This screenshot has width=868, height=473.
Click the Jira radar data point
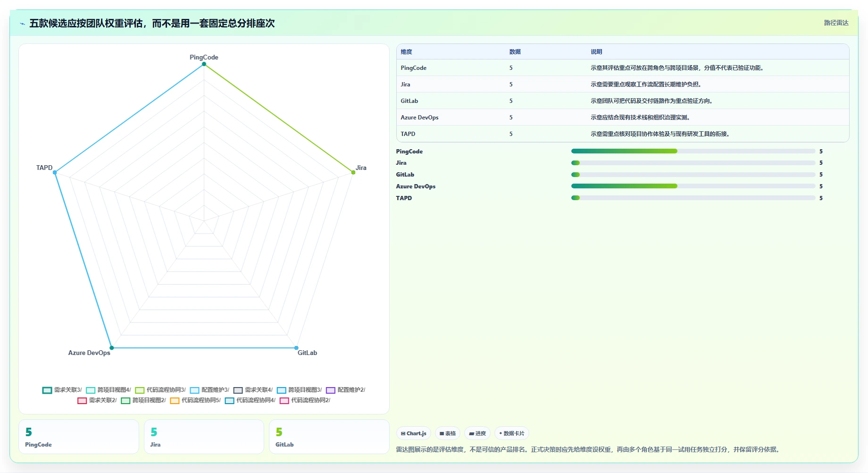353,172
